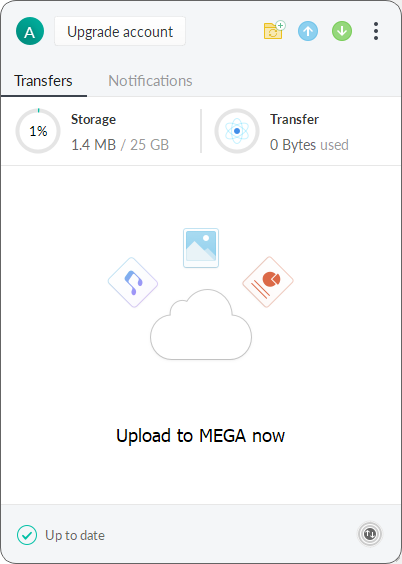Click the green account avatar "A"
The image size is (402, 564).
point(30,31)
